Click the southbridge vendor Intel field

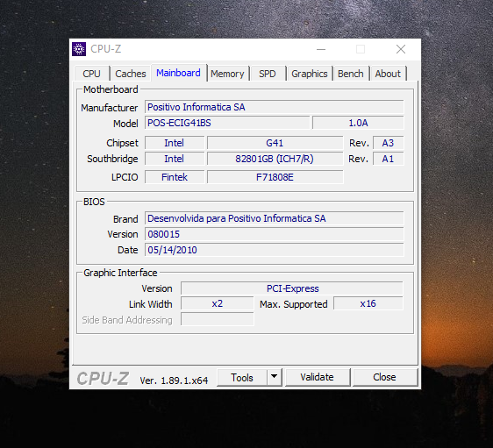pos(175,159)
